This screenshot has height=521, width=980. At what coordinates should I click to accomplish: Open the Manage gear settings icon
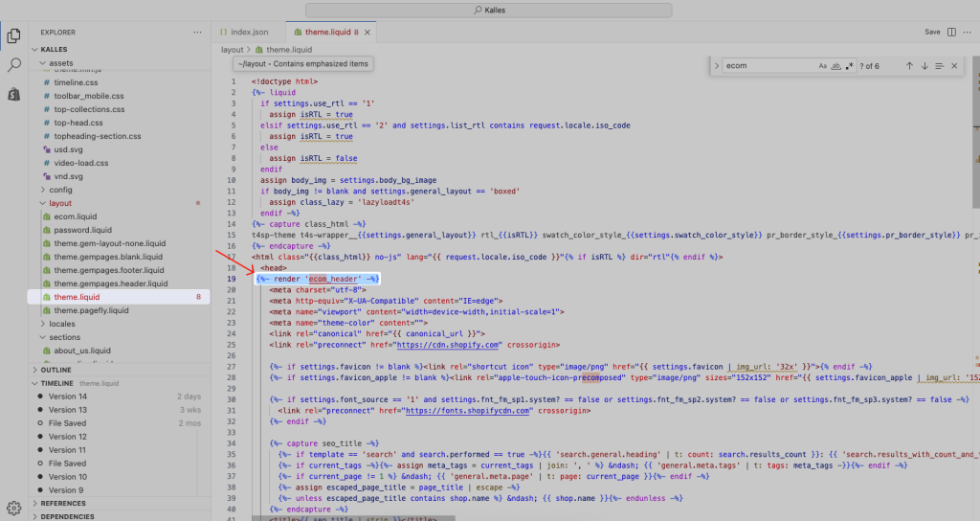(14, 508)
